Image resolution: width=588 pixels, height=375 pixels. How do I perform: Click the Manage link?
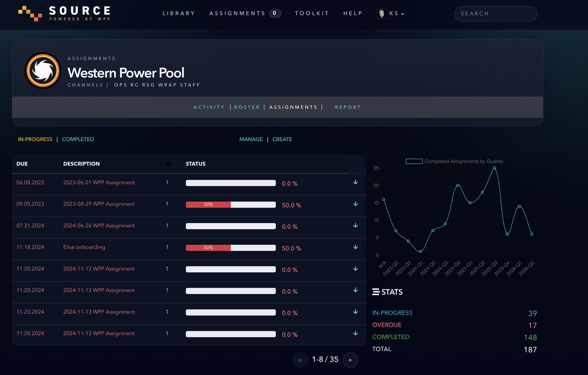coord(251,139)
